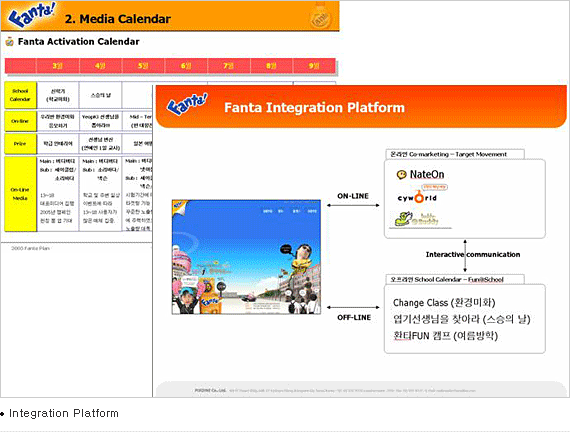Click the OFF-LINE arrow label
The width and height of the screenshot is (570, 443).
(354, 317)
